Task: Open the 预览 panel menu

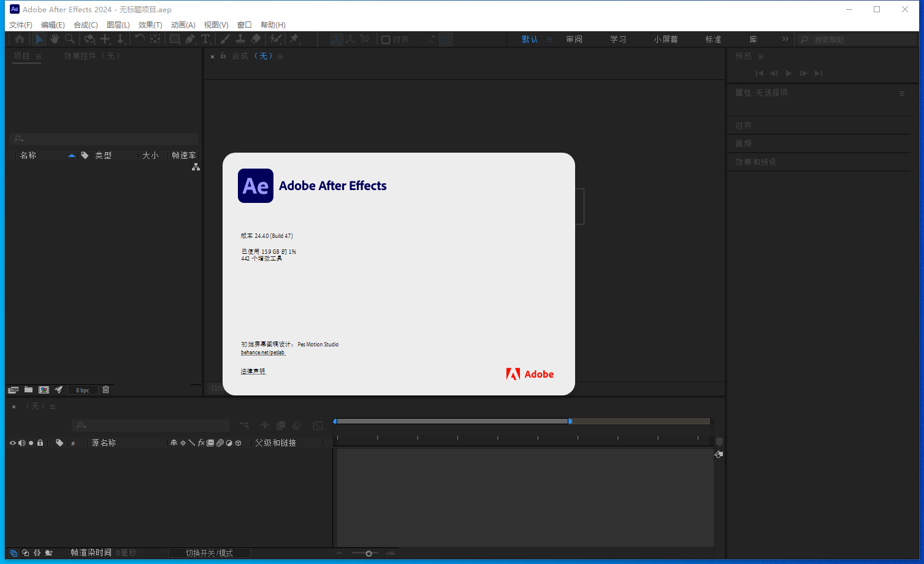Action: tap(761, 56)
